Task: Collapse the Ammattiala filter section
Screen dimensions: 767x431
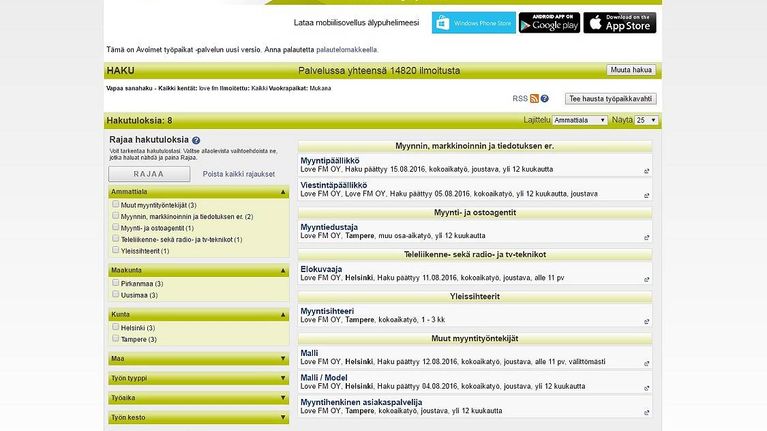Action: point(199,192)
